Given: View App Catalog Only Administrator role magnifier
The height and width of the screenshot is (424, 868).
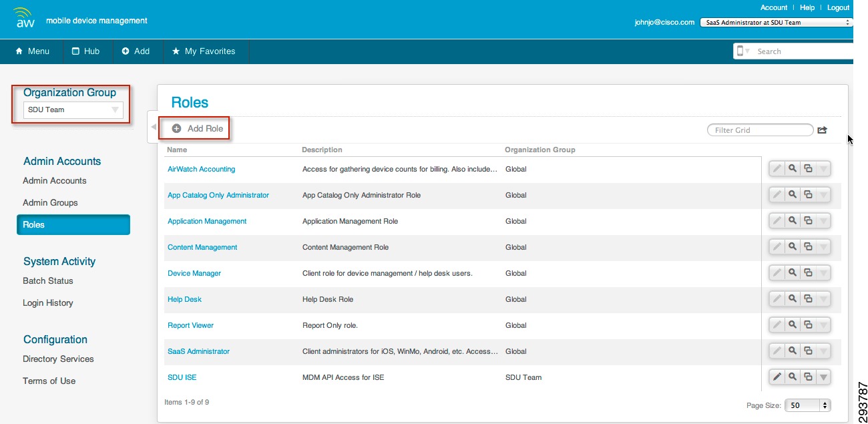Looking at the screenshot, I should (x=793, y=195).
